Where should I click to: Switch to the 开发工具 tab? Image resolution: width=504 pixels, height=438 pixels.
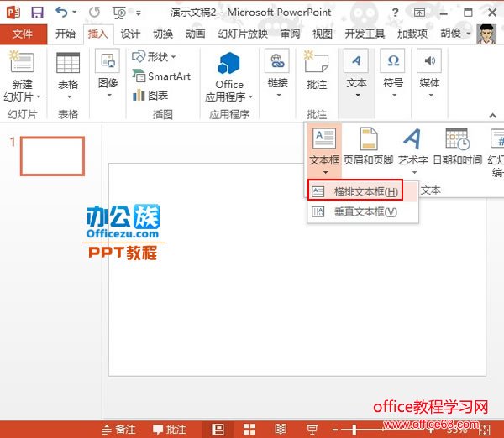click(x=365, y=34)
